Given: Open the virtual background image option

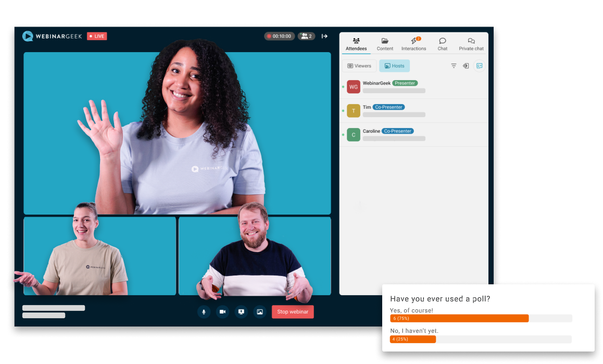Looking at the screenshot, I should pos(259,312).
